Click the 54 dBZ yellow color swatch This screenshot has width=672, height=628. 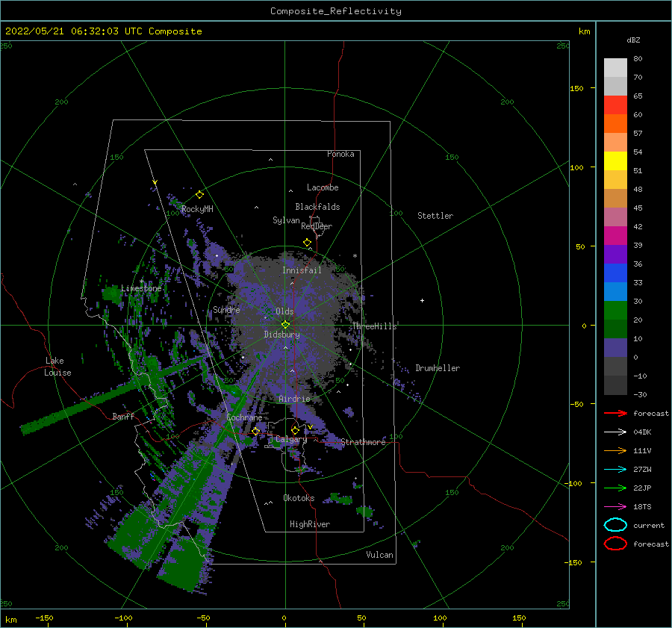[x=615, y=161]
